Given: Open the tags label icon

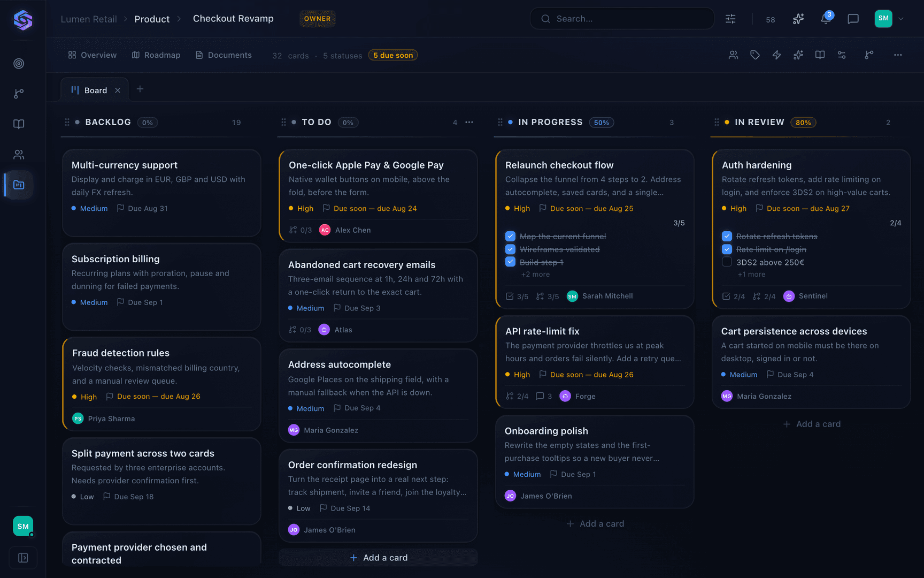Looking at the screenshot, I should point(755,55).
